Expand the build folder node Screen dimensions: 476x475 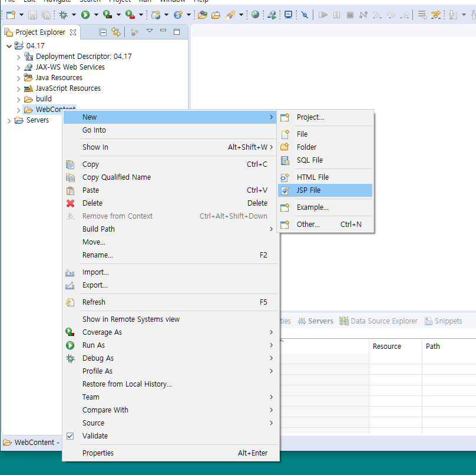pos(18,100)
